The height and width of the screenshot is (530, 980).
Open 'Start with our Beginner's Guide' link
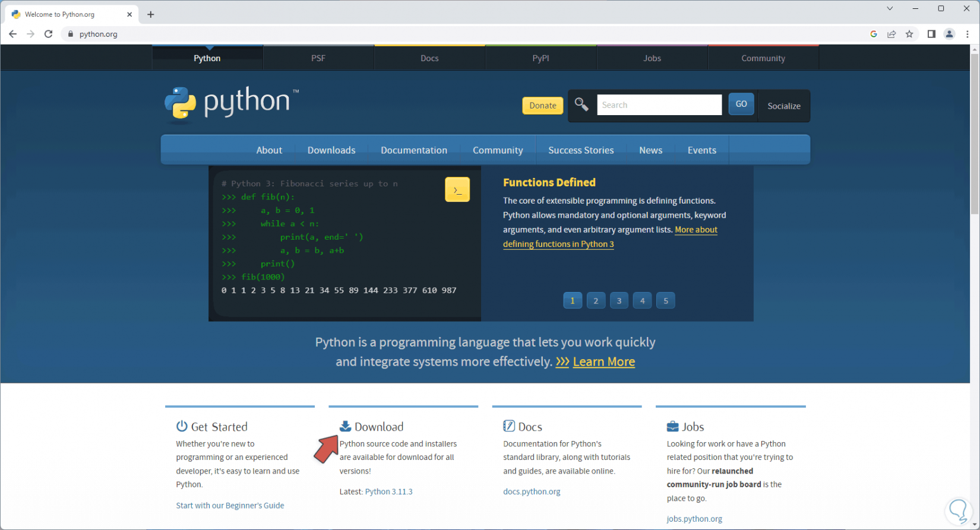click(x=230, y=506)
